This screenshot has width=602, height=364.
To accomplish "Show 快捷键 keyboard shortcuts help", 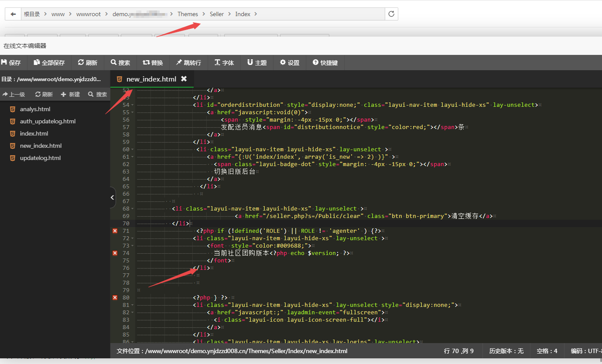I will (x=325, y=63).
